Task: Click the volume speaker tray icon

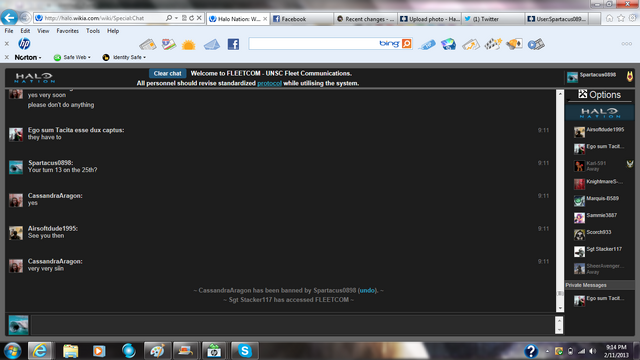Action: (592, 351)
